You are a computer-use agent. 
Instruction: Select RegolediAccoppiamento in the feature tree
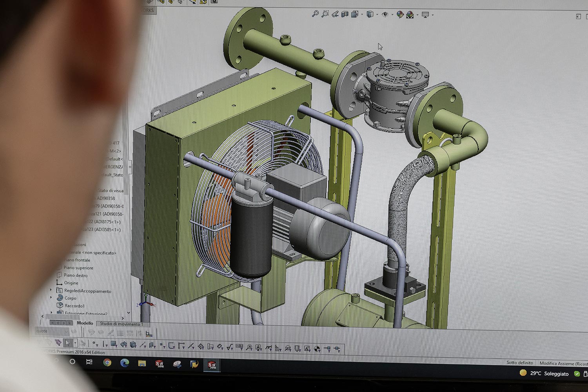click(87, 291)
